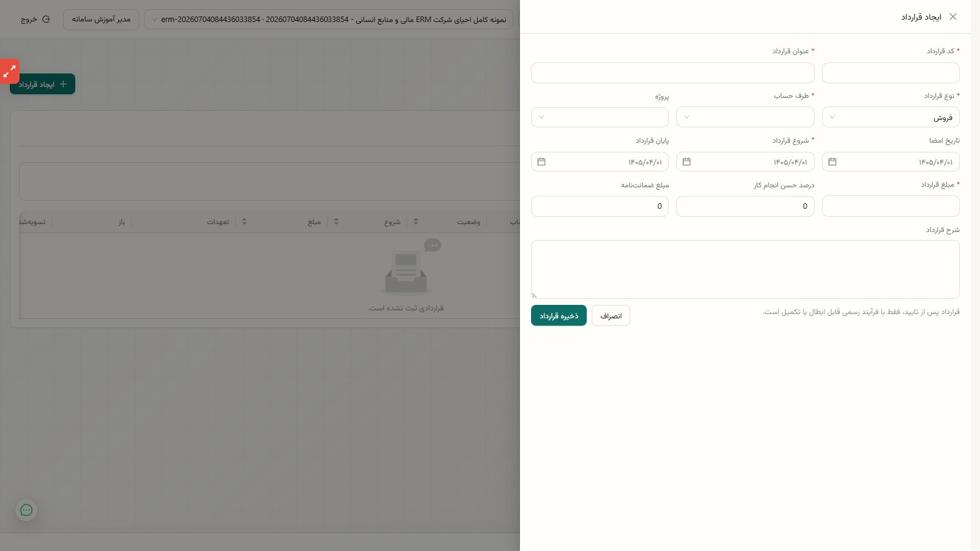Click the red expand fullscreen icon
The height and width of the screenshot is (551, 980).
click(x=9, y=72)
